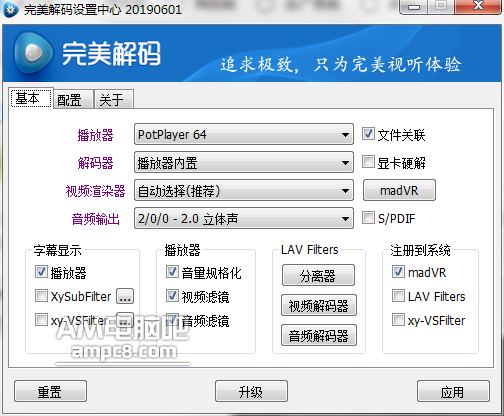This screenshot has height=416, width=504.
Task: Click the 应用 button
Action: tap(453, 391)
